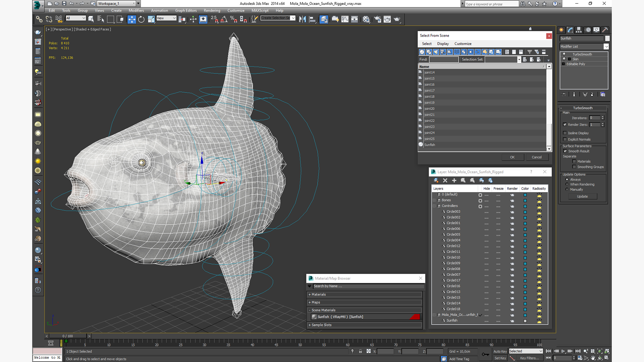Open the Modifier List dropdown
Viewport: 644px width, 362px height.
tap(606, 47)
